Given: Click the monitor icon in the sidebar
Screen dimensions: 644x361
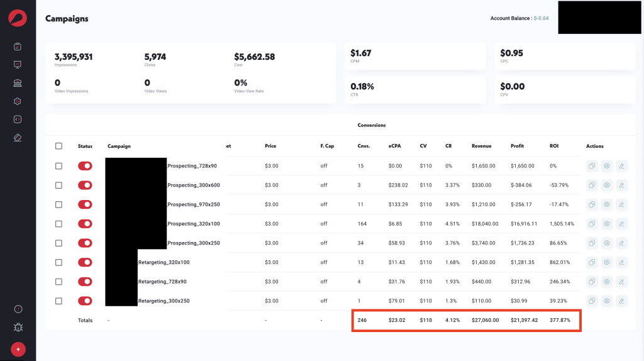Looking at the screenshot, I should coord(18,65).
